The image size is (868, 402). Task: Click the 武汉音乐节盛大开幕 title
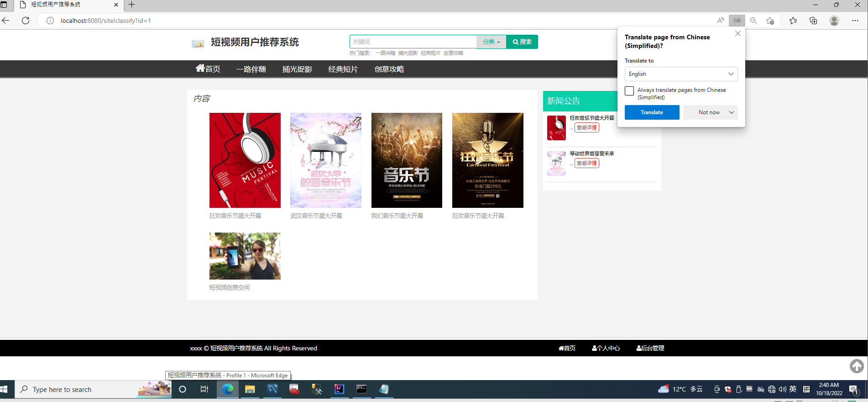(316, 216)
